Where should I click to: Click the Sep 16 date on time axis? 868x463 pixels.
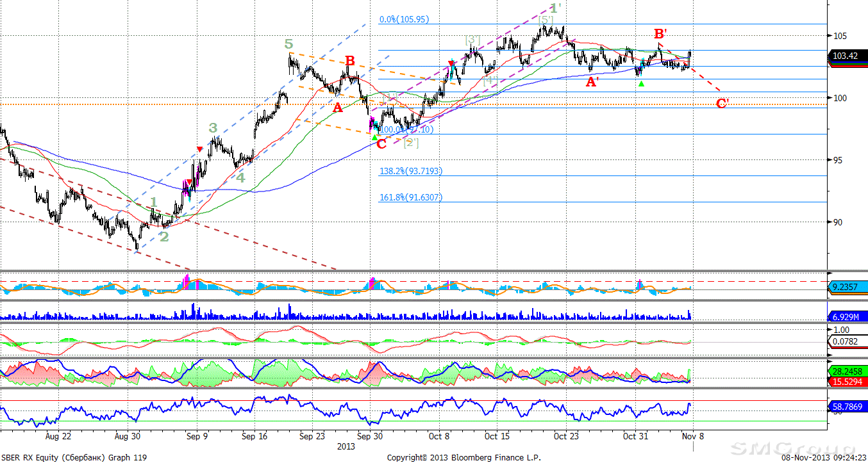point(255,436)
